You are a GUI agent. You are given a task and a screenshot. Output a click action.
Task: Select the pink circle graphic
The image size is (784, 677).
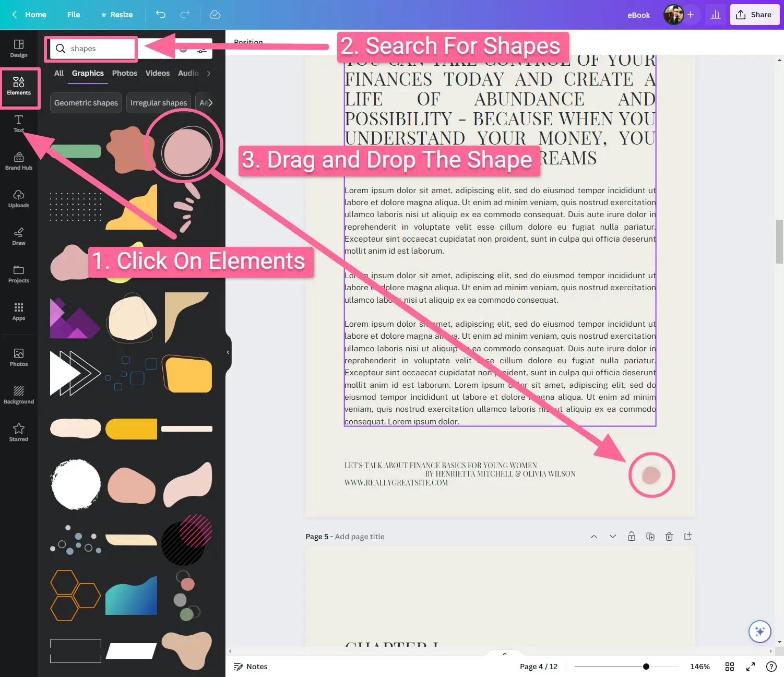pos(186,151)
